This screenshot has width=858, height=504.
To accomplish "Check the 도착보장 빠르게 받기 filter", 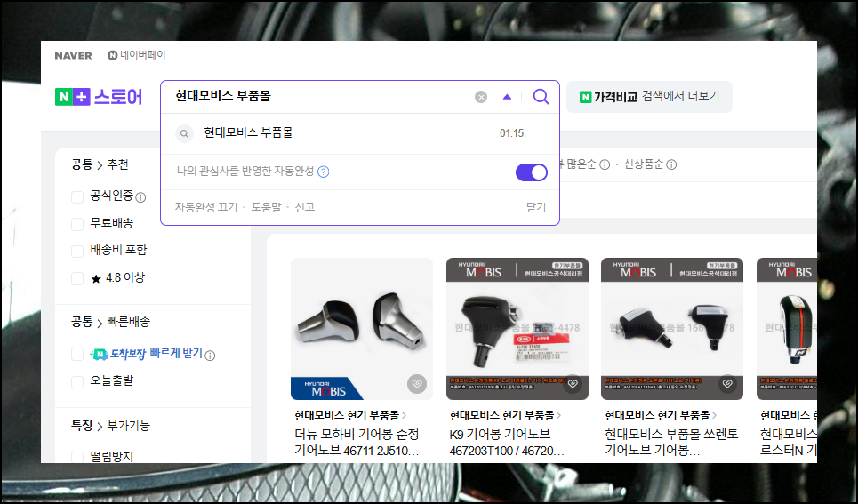I will 77,355.
